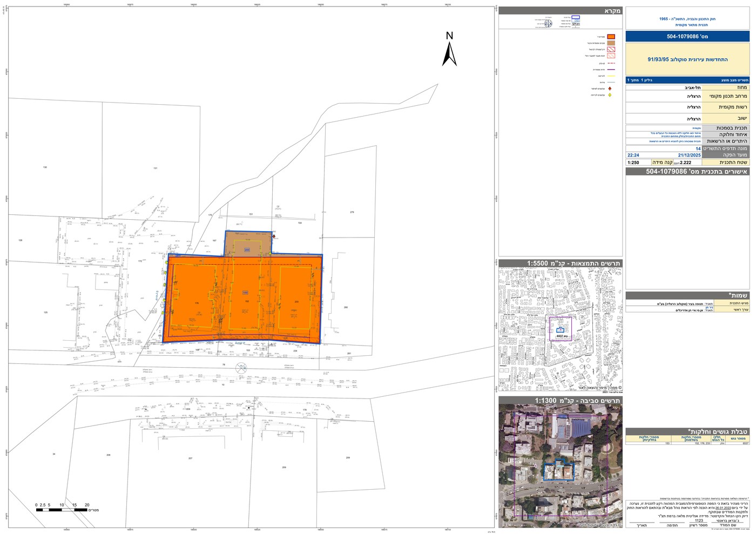Click the blue plan number bar '504-1079086'
756x534 pixels.
click(687, 37)
